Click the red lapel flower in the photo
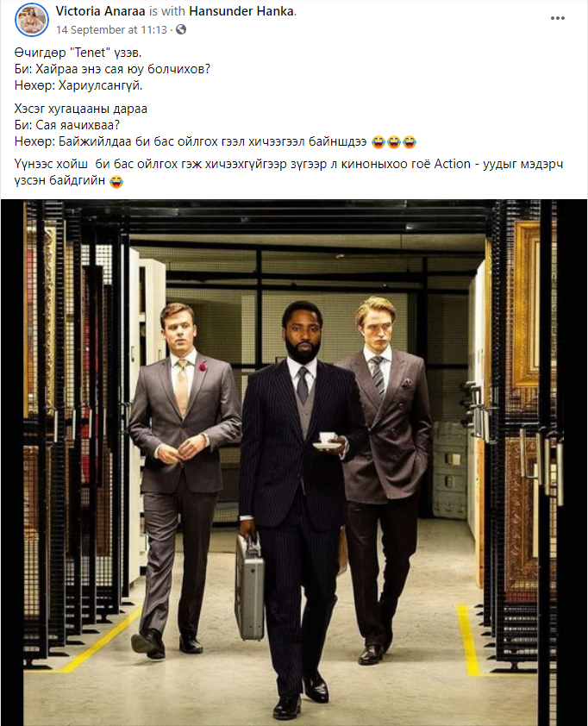Screen dimensions: 588x726 pyautogui.click(x=202, y=367)
